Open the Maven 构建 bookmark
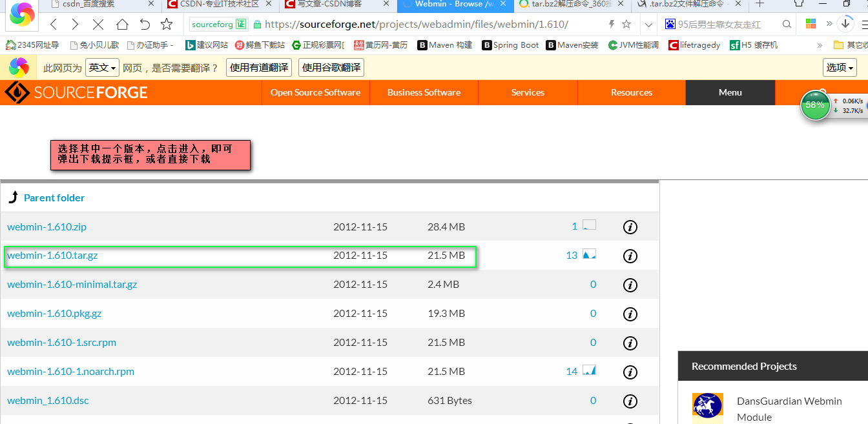 [445, 45]
